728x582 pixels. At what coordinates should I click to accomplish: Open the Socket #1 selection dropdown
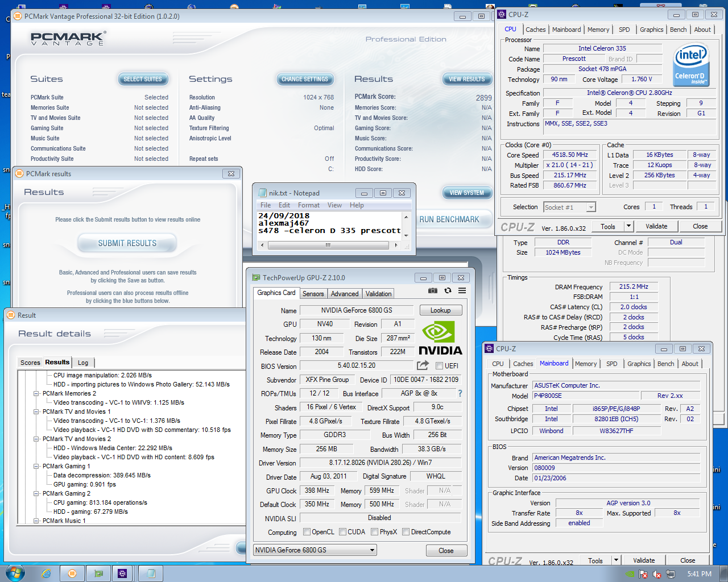click(x=569, y=207)
